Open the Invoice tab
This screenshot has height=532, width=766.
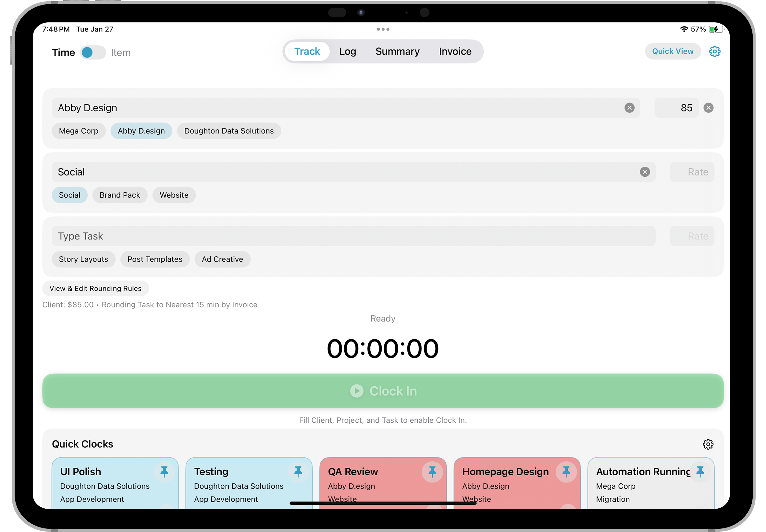coord(455,51)
